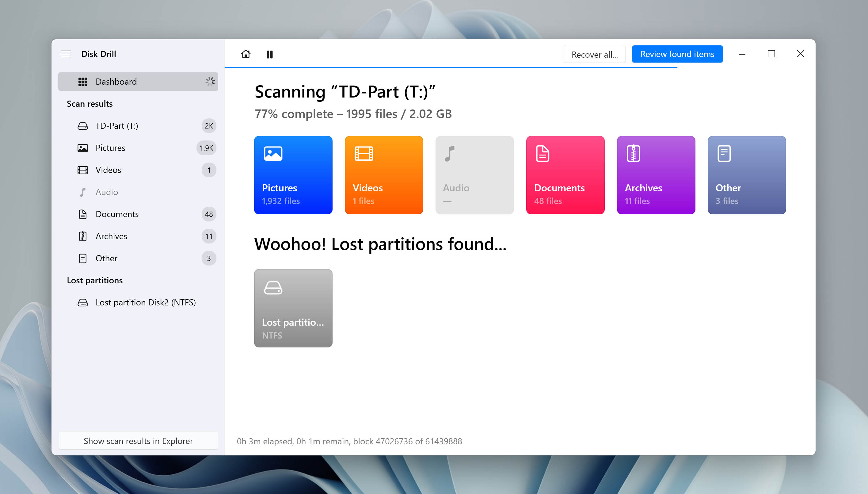Open the purple Archives 11 files card
The image size is (868, 494).
point(656,175)
